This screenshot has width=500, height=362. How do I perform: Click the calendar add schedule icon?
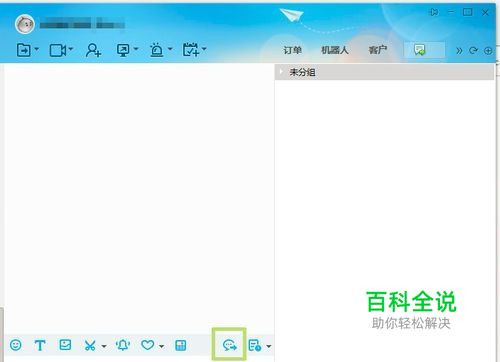[x=191, y=50]
